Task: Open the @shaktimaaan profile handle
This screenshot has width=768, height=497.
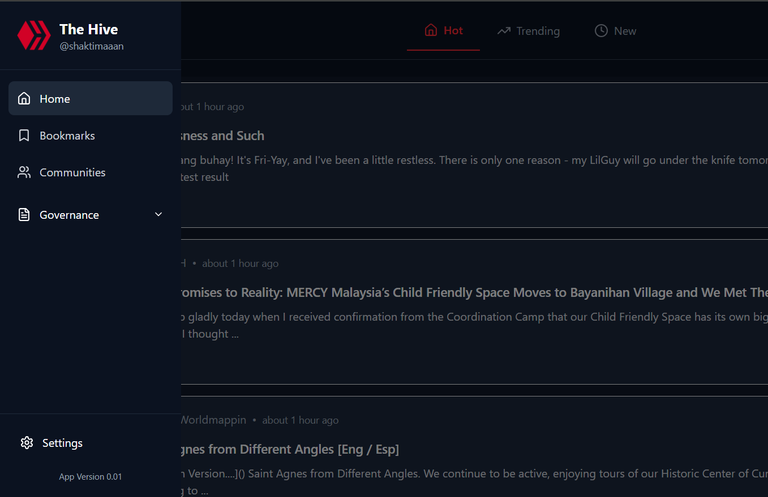Action: (x=91, y=47)
